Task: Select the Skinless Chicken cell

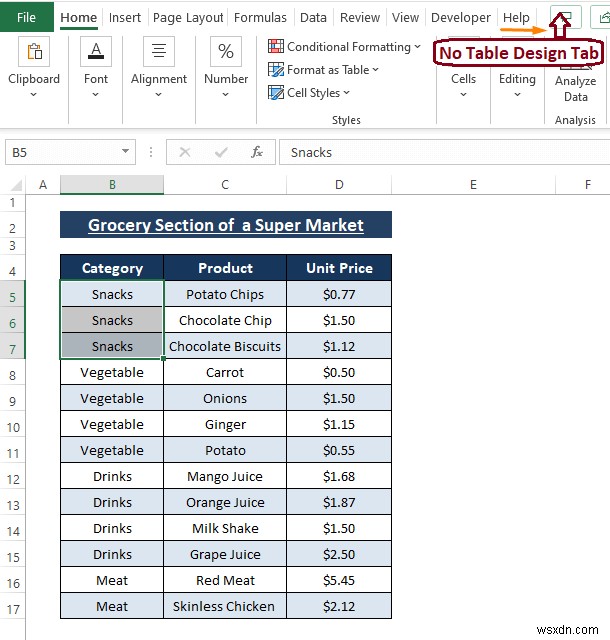Action: pos(225,606)
